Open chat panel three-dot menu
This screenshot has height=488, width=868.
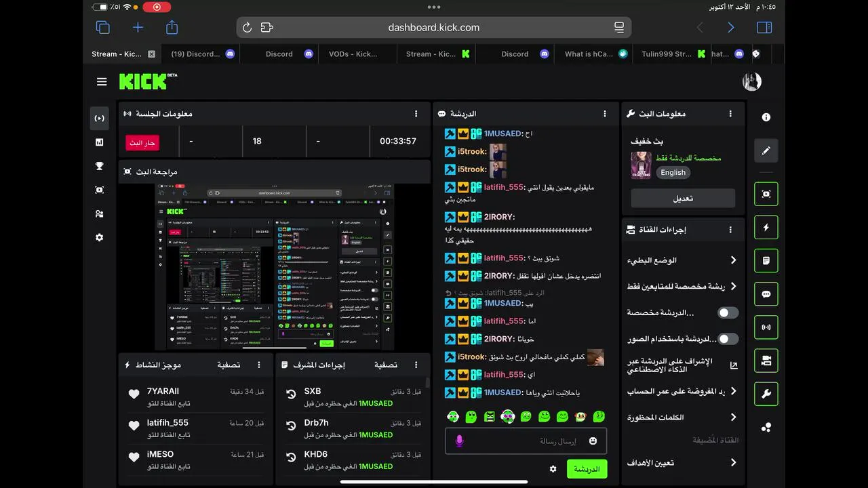pyautogui.click(x=605, y=114)
